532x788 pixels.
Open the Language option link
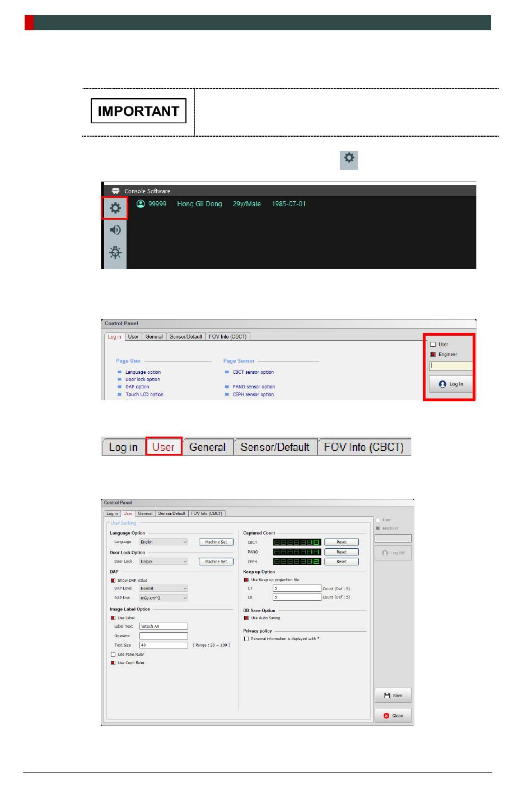143,372
